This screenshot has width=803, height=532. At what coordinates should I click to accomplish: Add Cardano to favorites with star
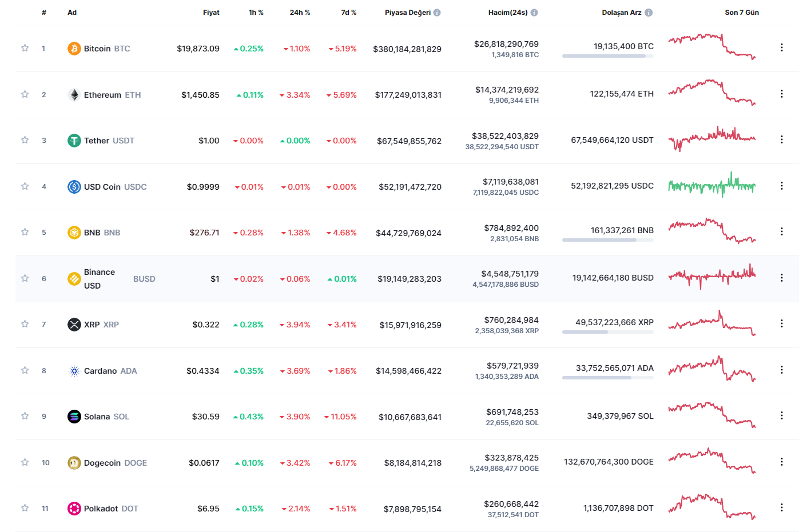[x=25, y=370]
